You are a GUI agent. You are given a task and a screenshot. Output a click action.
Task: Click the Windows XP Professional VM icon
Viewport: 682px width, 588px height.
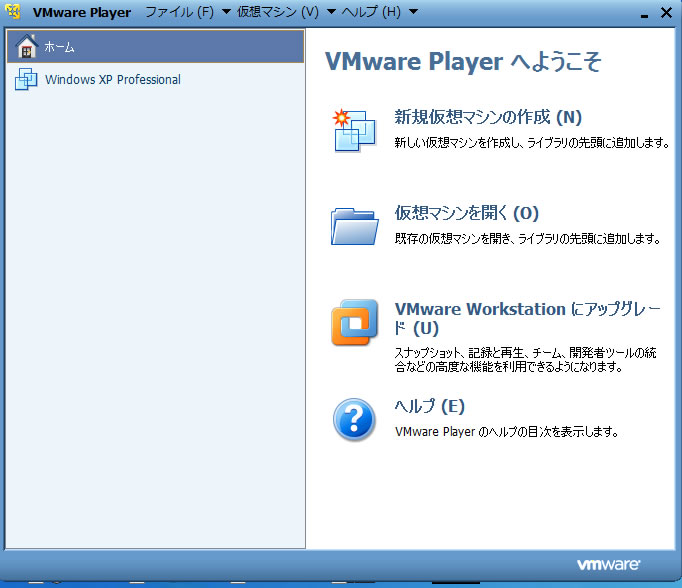click(26, 79)
